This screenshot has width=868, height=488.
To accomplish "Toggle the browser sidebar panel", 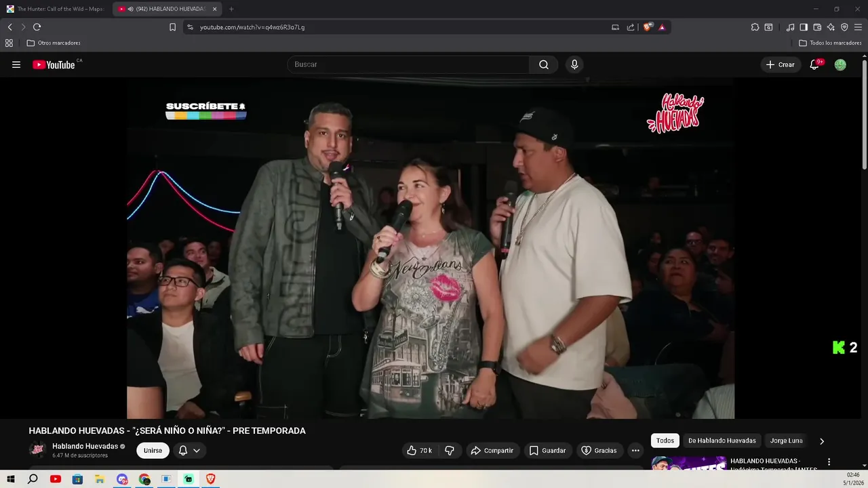I will (x=804, y=27).
